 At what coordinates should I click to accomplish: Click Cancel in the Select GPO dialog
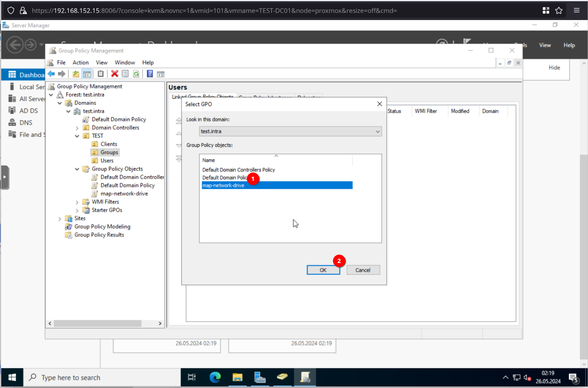pos(363,270)
